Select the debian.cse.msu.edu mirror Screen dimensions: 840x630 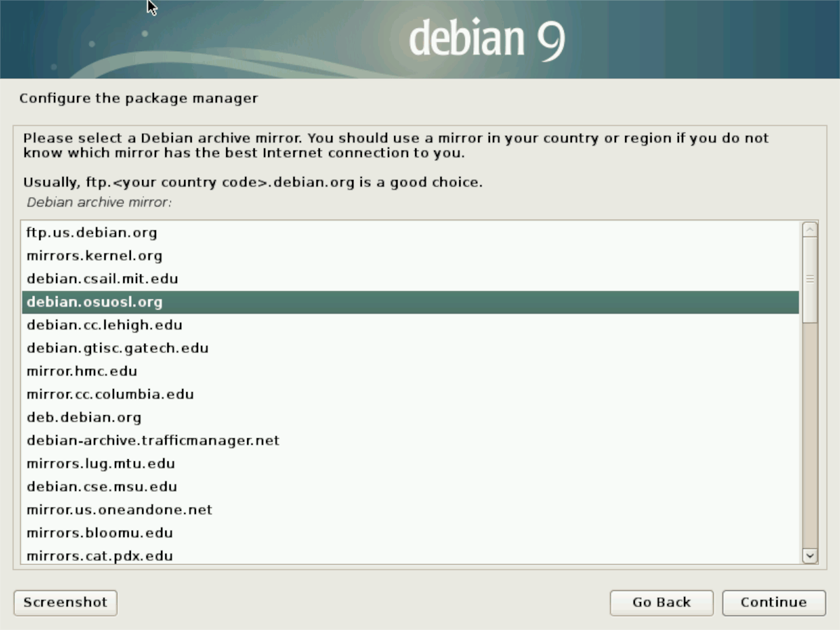(101, 486)
